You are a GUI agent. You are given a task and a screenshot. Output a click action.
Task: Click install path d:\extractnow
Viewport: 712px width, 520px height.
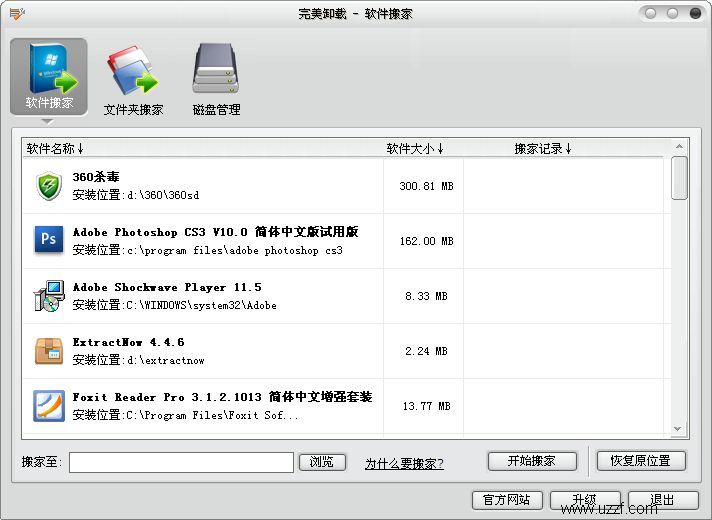pos(166,361)
